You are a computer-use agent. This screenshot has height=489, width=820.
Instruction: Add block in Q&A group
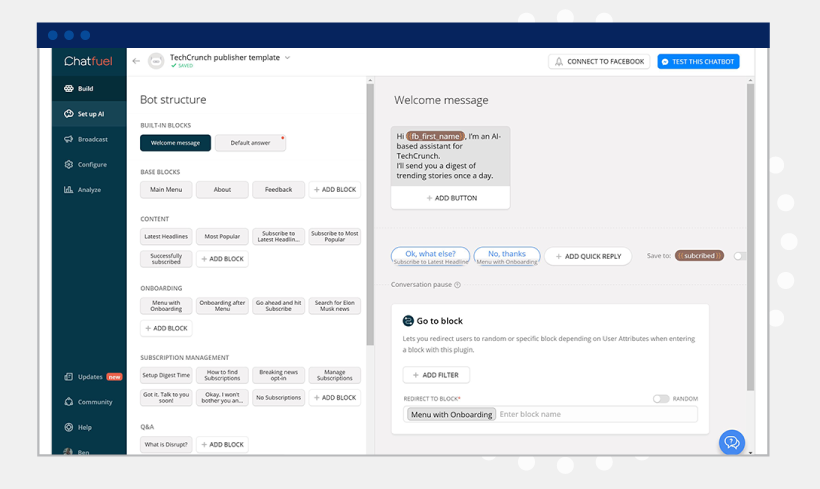[x=222, y=445]
